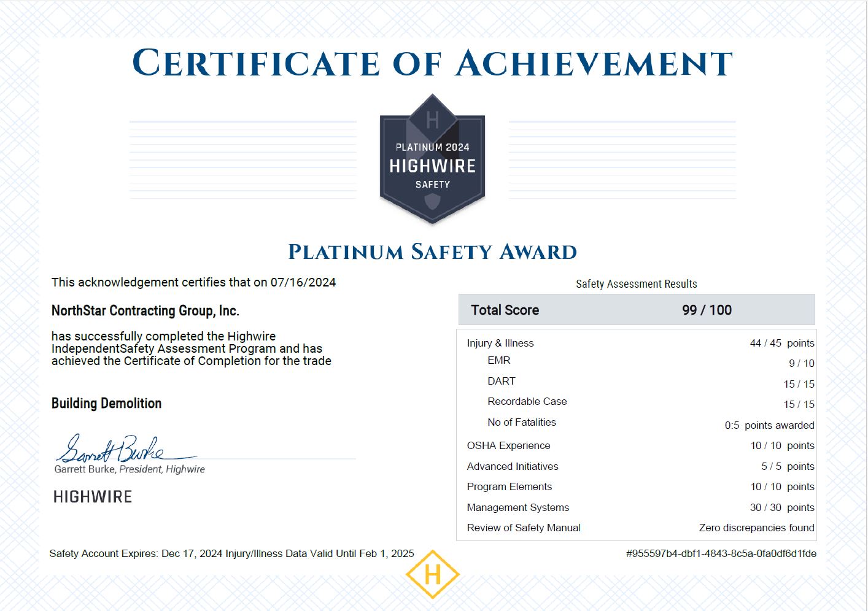The height and width of the screenshot is (611, 868).
Task: Click the 'Injury & Illness' row label
Action: pyautogui.click(x=500, y=343)
